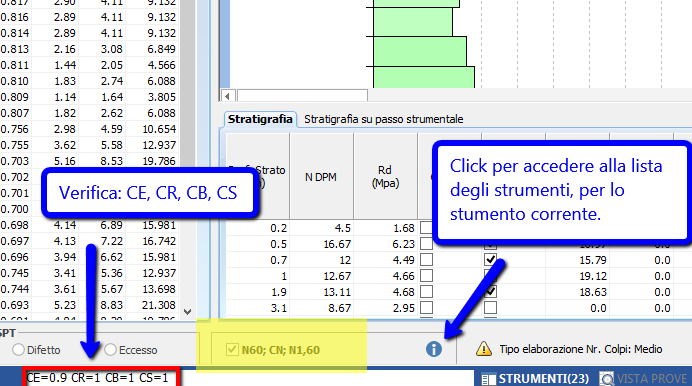Image resolution: width=692 pixels, height=386 pixels.
Task: Click the Rd (Mpa) column header
Action: 385,176
